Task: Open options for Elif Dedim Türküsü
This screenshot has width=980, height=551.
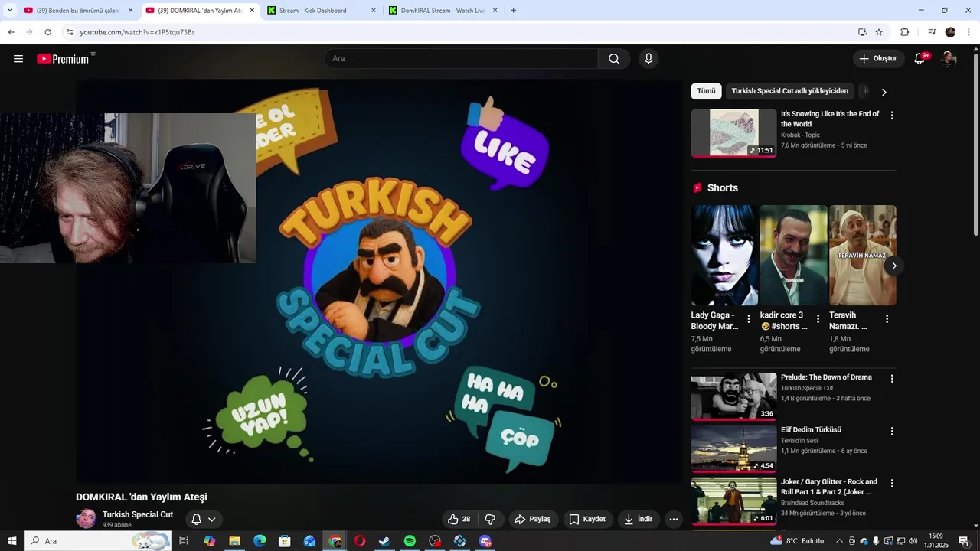Action: coord(891,431)
